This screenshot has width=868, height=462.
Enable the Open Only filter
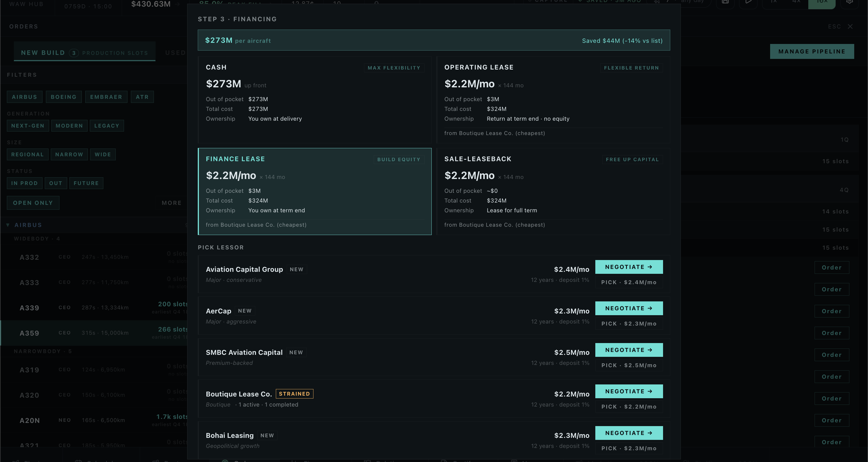pyautogui.click(x=33, y=203)
